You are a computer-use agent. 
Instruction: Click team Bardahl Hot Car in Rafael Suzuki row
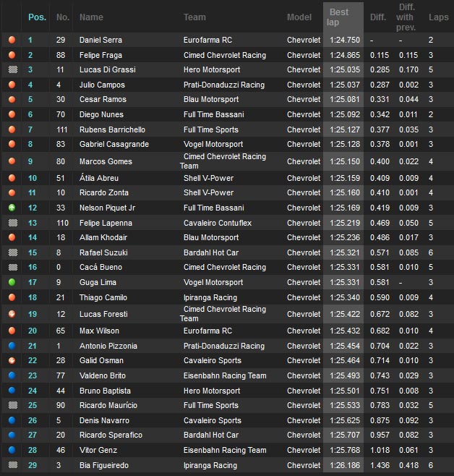(x=211, y=252)
